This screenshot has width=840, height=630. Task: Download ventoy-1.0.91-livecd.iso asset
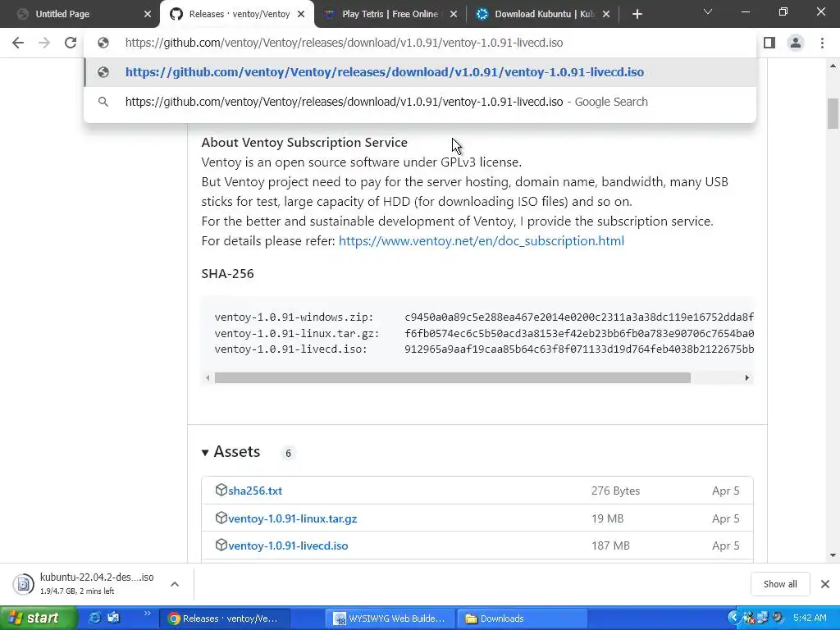click(x=288, y=546)
